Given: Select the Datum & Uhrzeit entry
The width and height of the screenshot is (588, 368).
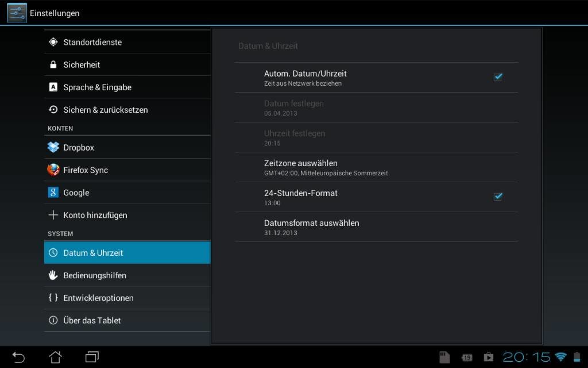Looking at the screenshot, I should 127,253.
